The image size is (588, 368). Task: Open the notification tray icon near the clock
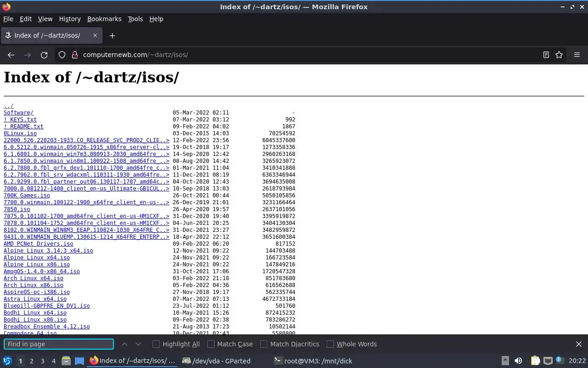pos(560,360)
